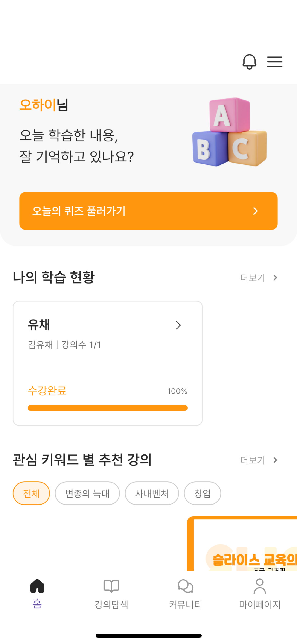This screenshot has height=644, width=297.
Task: Click the 수강완료 orange progress bar
Action: tap(108, 408)
